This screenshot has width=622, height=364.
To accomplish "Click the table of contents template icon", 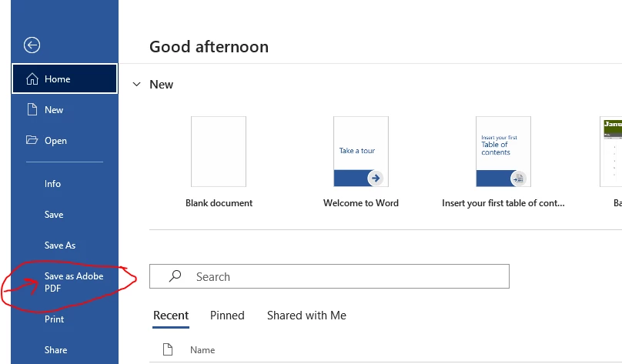I will tap(518, 179).
